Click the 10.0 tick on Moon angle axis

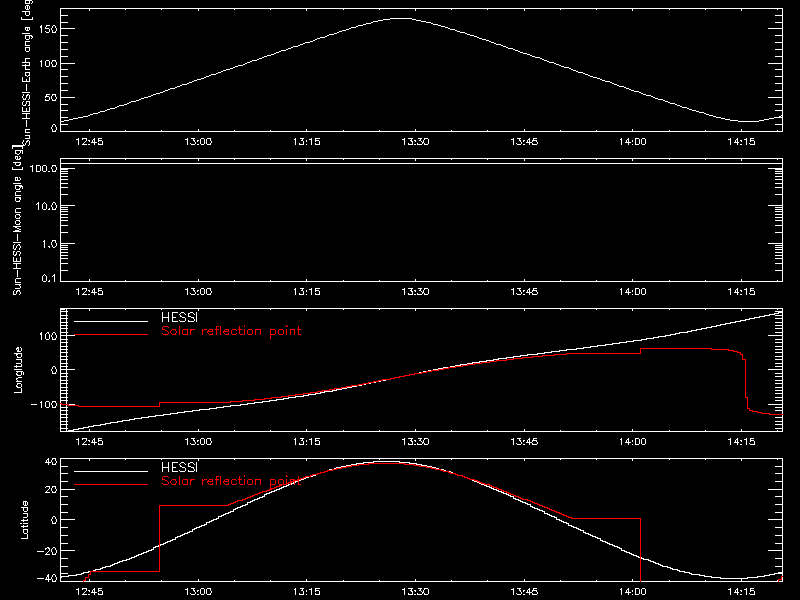pos(46,206)
